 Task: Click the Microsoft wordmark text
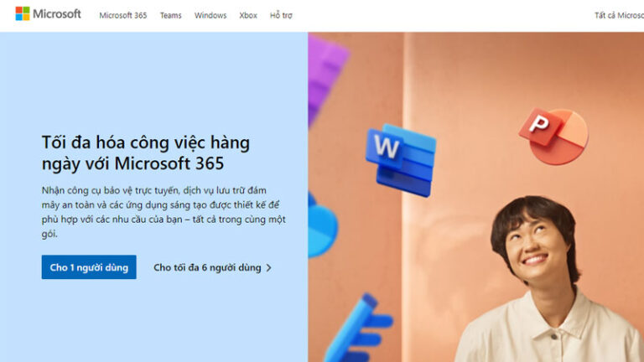click(57, 14)
